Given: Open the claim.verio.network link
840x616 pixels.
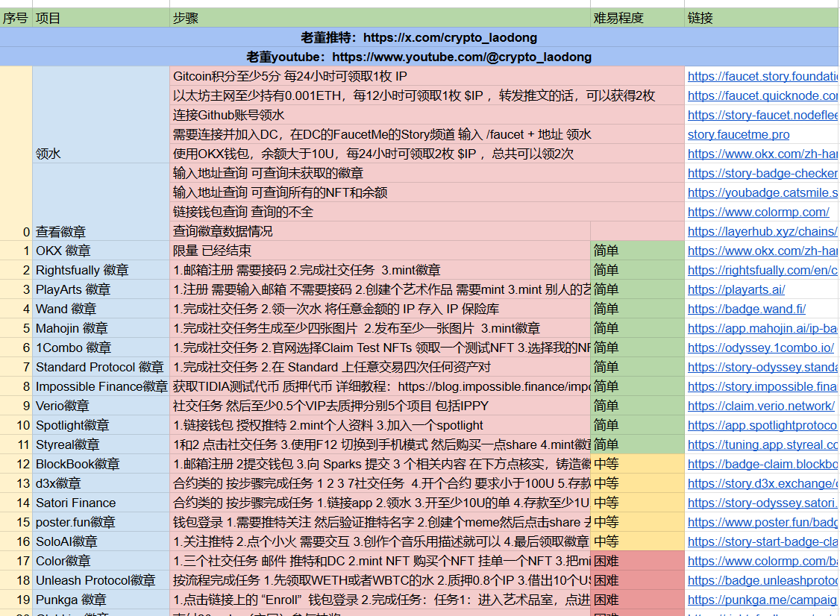Looking at the screenshot, I should [761, 406].
